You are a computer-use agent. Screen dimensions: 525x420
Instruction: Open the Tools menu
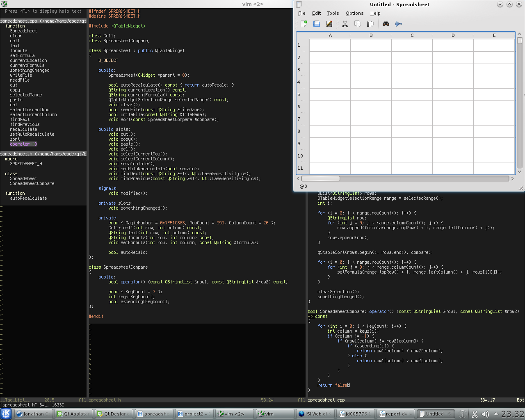[333, 13]
